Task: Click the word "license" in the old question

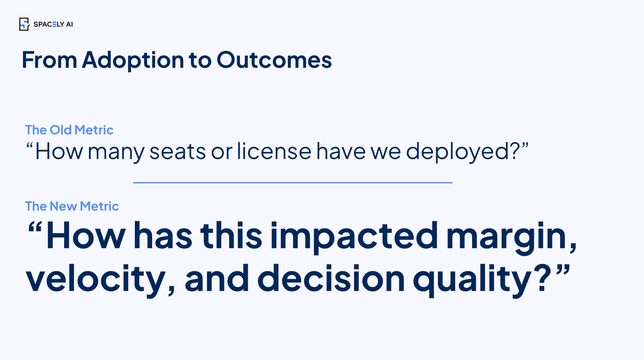Action: point(274,152)
